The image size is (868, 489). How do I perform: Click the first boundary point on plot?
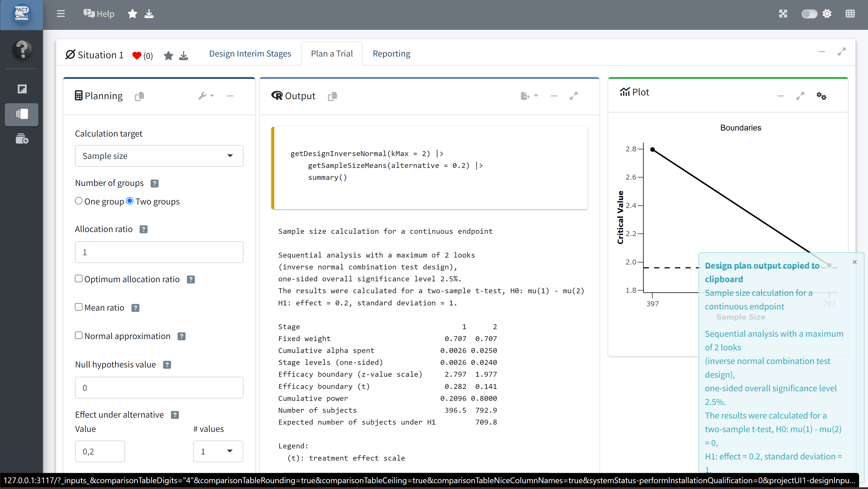(652, 149)
